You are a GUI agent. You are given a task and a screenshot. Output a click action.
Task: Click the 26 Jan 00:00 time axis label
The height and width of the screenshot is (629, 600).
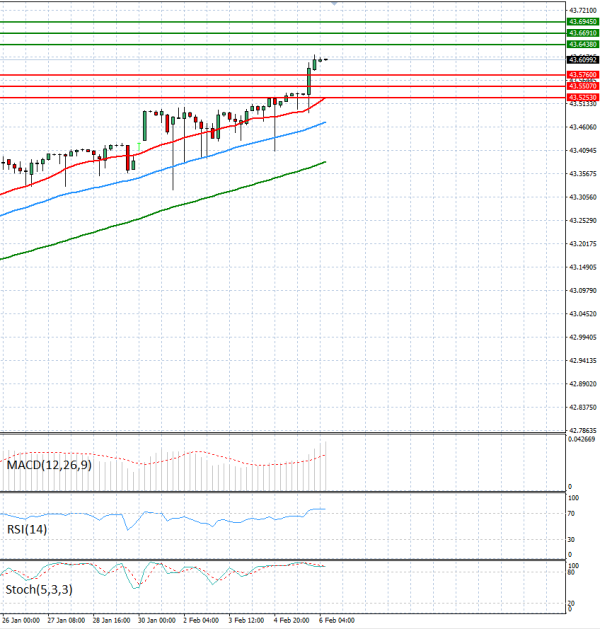[x=22, y=620]
